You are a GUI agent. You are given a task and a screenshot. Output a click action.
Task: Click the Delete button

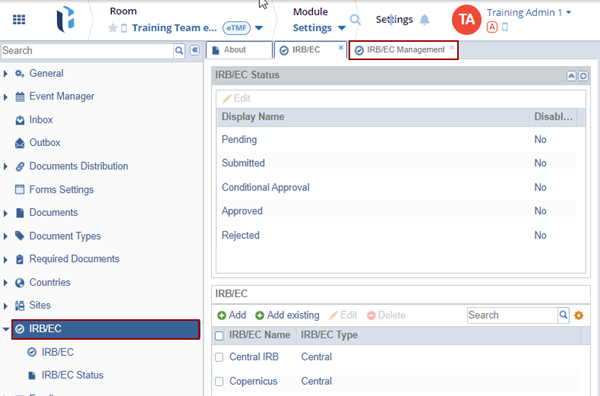click(386, 315)
